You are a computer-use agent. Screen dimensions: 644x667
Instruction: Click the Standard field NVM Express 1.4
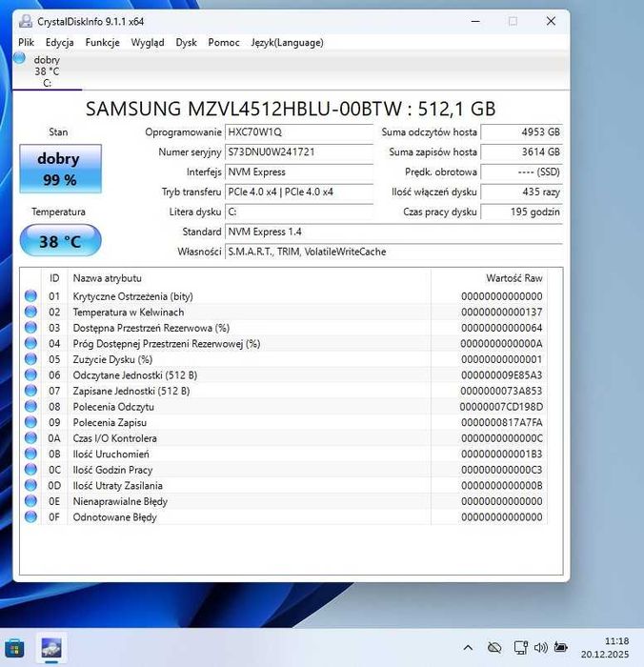pyautogui.click(x=393, y=232)
